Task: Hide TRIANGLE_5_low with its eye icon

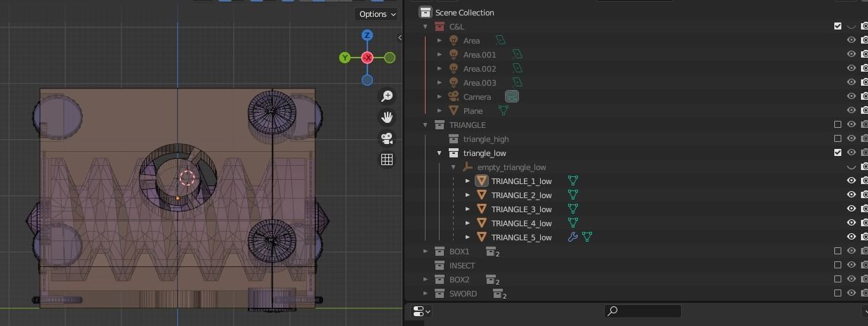Action: point(851,237)
